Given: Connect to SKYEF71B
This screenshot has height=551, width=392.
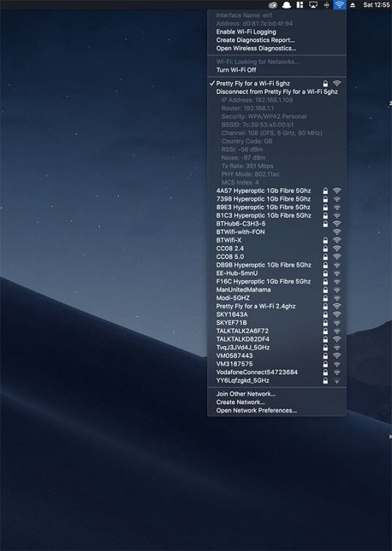Looking at the screenshot, I should 277,323.
